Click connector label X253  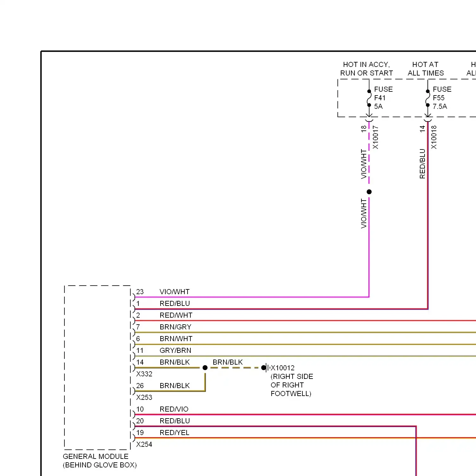coord(144,397)
